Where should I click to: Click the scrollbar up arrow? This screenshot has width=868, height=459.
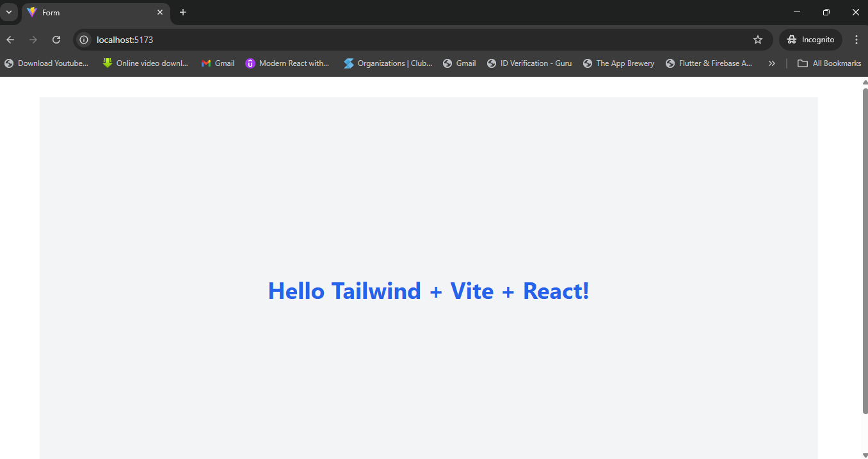(x=865, y=82)
